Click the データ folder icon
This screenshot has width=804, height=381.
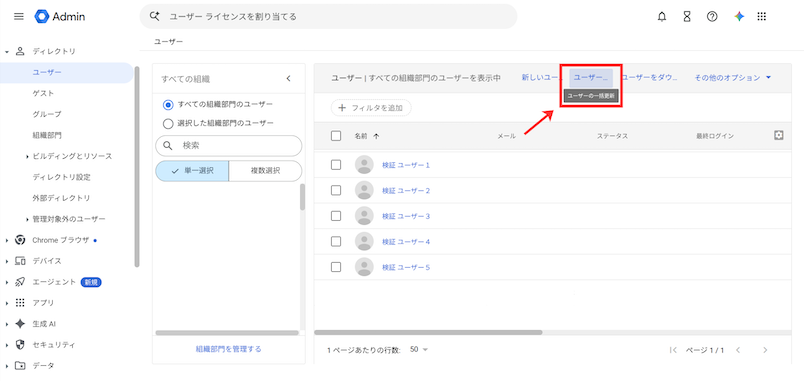pos(21,366)
